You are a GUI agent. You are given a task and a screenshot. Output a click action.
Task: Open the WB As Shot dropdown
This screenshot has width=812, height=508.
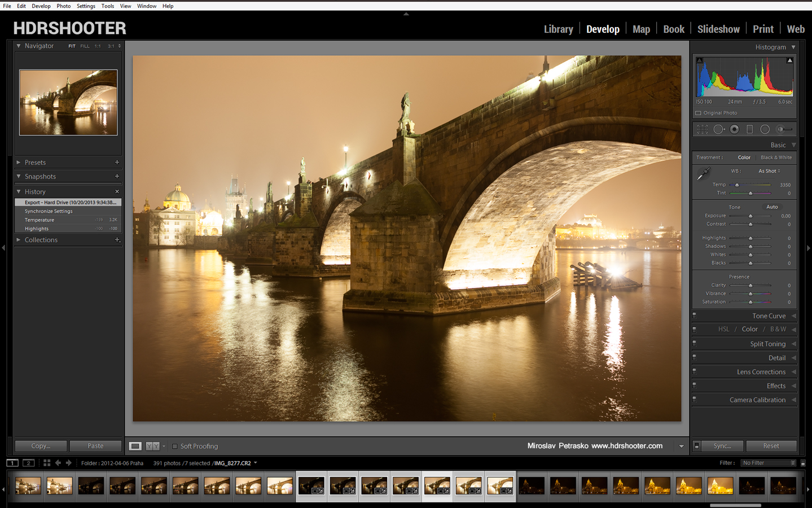click(x=769, y=171)
